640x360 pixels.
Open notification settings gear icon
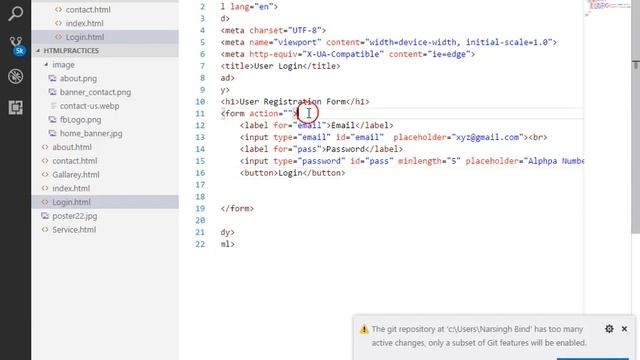[x=609, y=329]
